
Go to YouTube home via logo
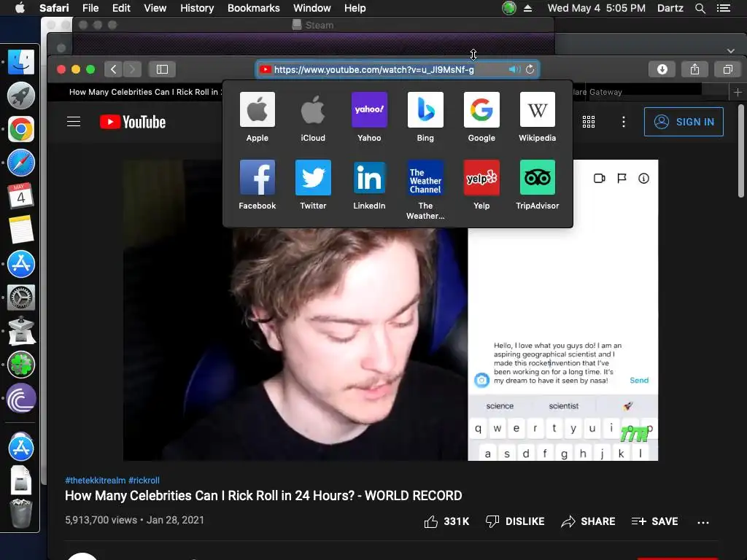click(133, 122)
